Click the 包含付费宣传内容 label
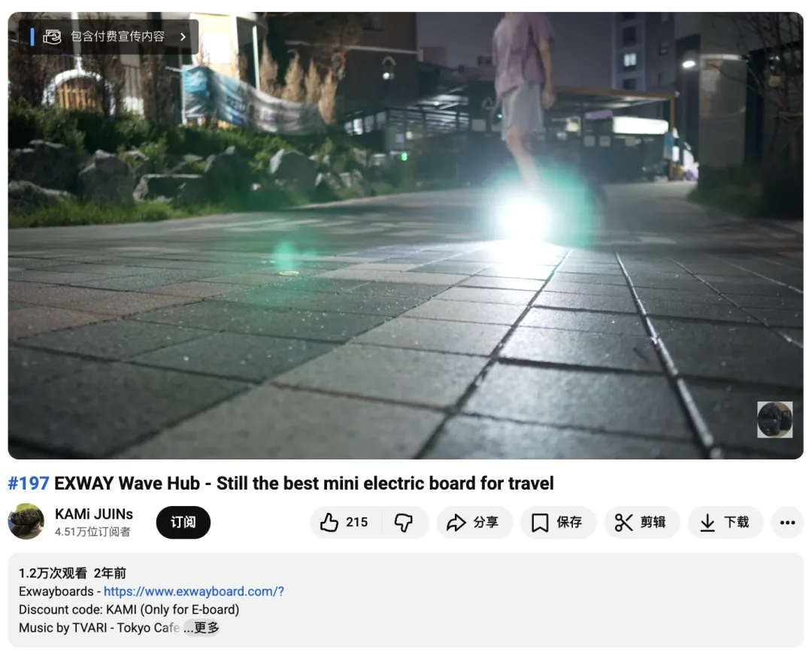This screenshot has height=652, width=812. click(117, 36)
